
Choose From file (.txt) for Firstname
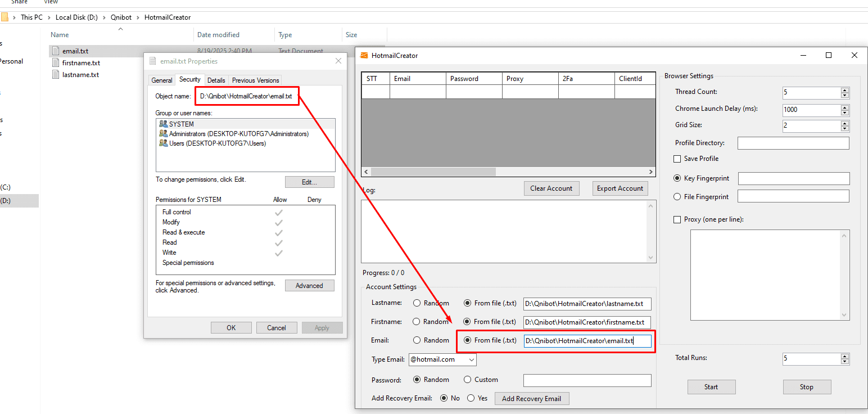tap(467, 322)
